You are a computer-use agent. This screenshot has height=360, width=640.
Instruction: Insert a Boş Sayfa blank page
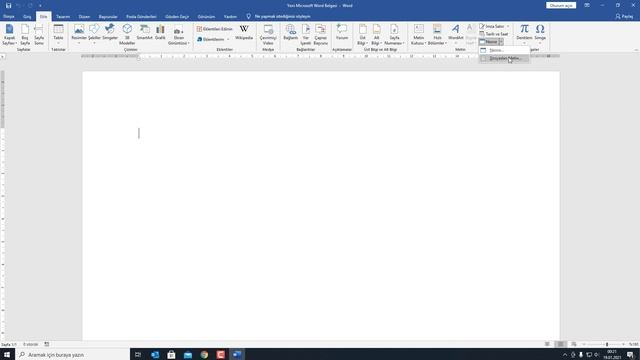25,35
